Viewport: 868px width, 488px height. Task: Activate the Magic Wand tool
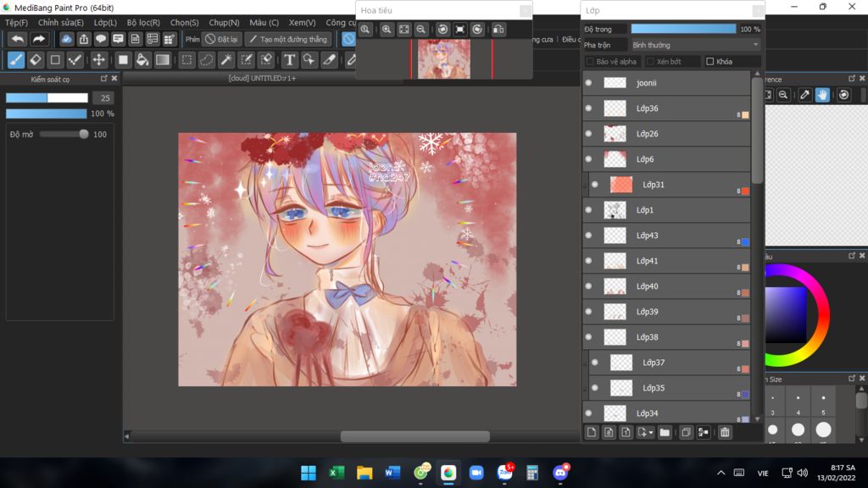(x=226, y=60)
